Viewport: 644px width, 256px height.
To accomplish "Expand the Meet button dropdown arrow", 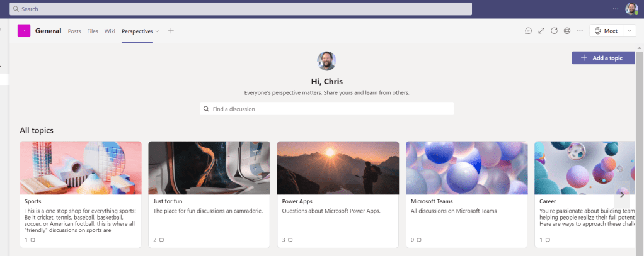I will pyautogui.click(x=630, y=31).
